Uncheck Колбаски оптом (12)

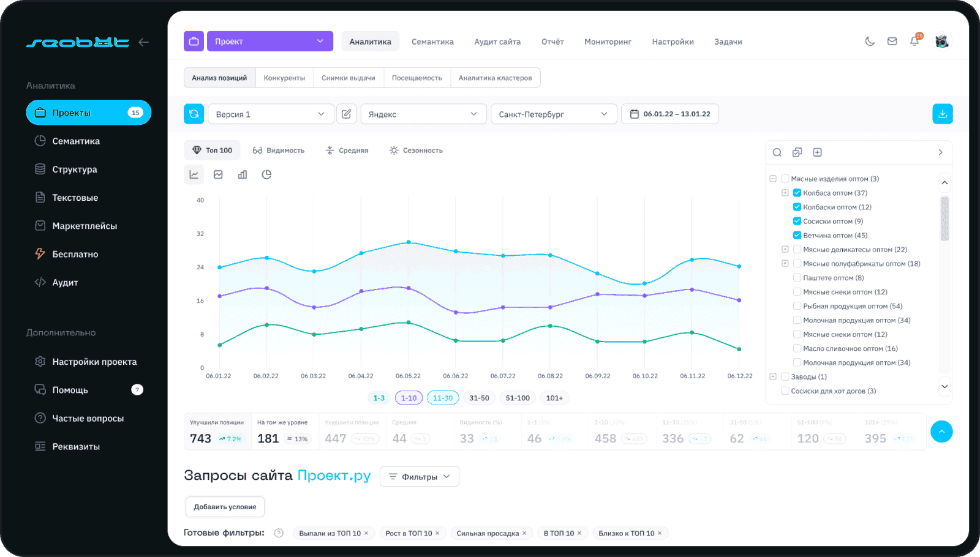797,207
